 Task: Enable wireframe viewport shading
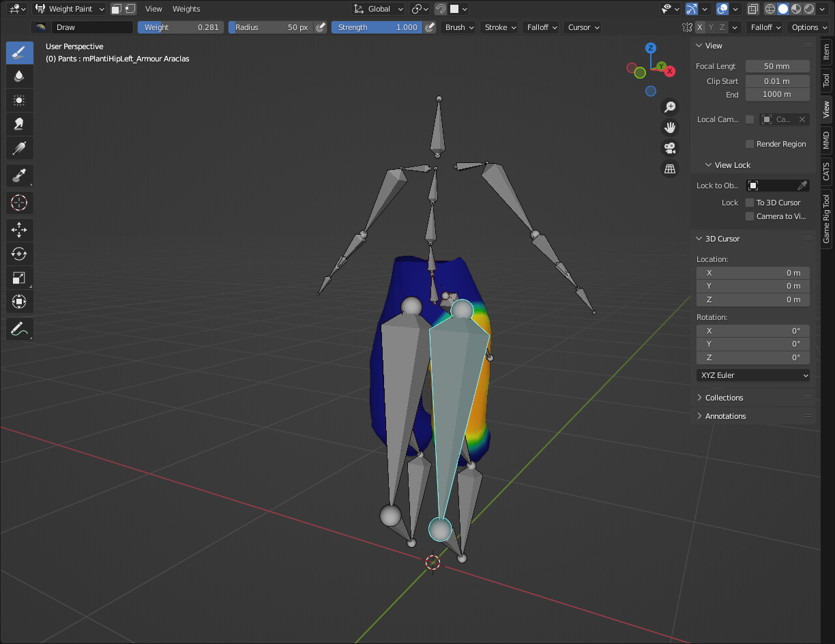pyautogui.click(x=770, y=9)
